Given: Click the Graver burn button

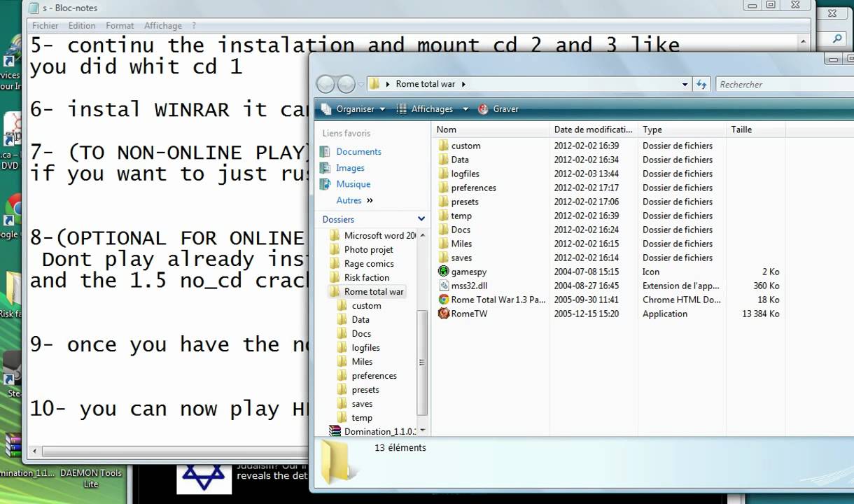Looking at the screenshot, I should pos(498,109).
